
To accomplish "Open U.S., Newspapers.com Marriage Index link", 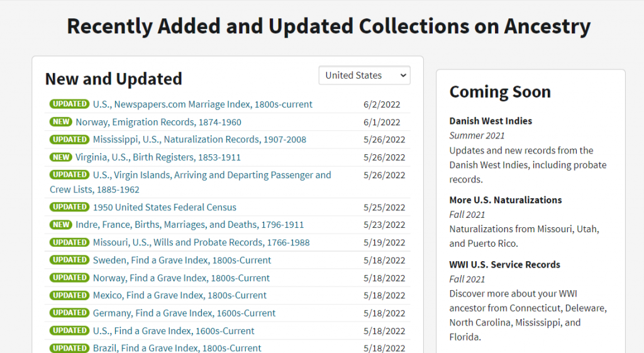I will click(203, 104).
